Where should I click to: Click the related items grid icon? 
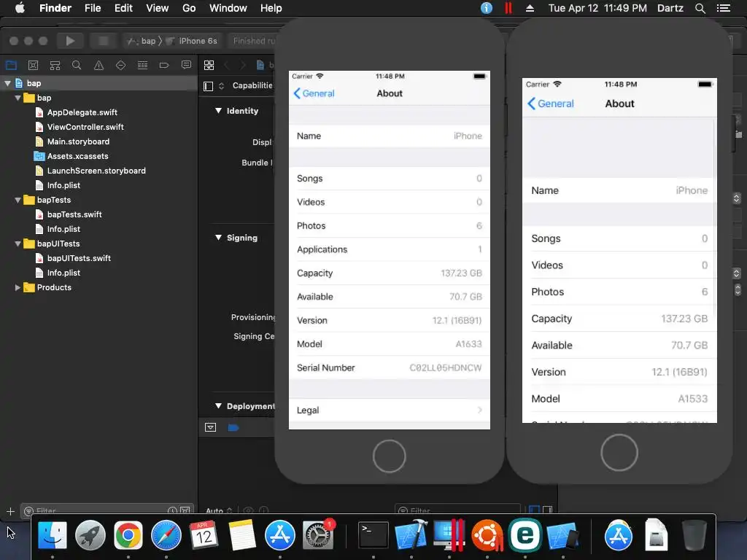click(209, 65)
